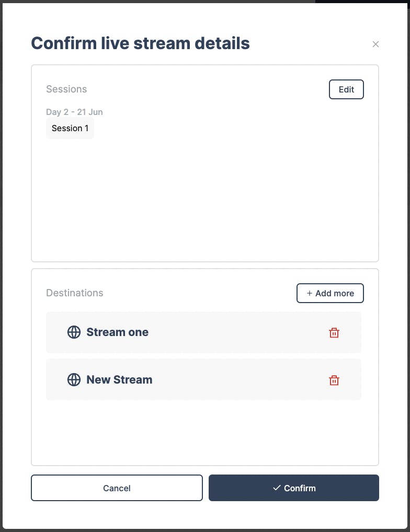Select the Session 1 chip

pyautogui.click(x=70, y=128)
